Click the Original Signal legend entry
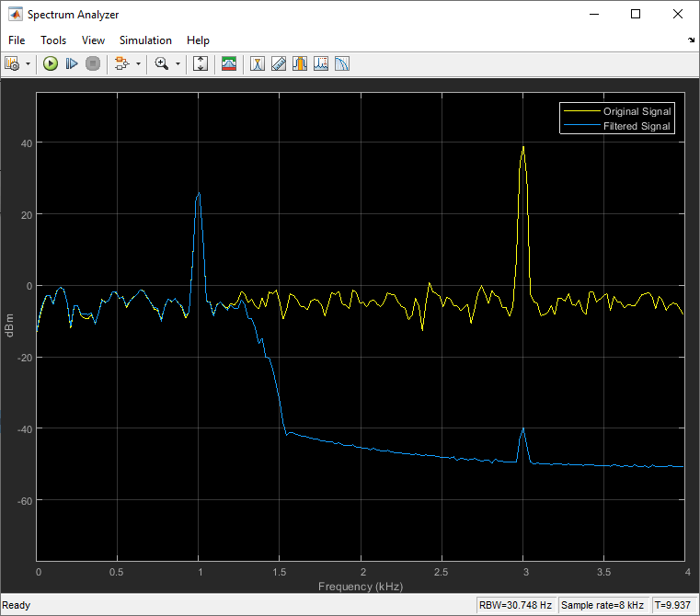The height and width of the screenshot is (616, 700). 637,111
